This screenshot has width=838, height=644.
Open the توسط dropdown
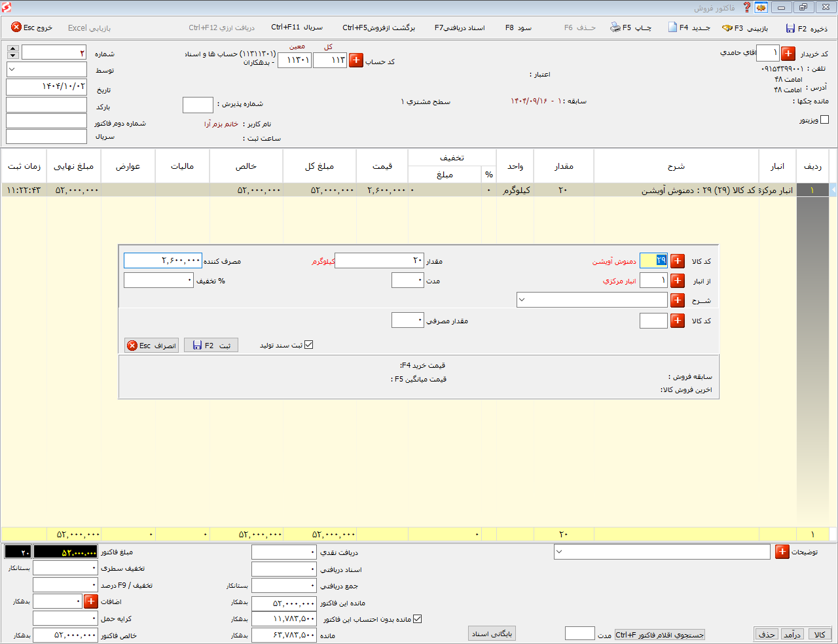pyautogui.click(x=12, y=69)
